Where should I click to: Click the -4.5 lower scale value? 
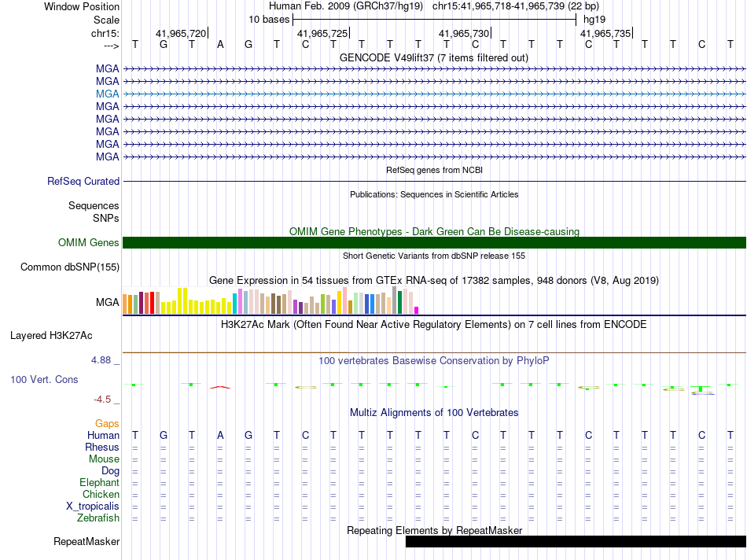click(x=102, y=400)
